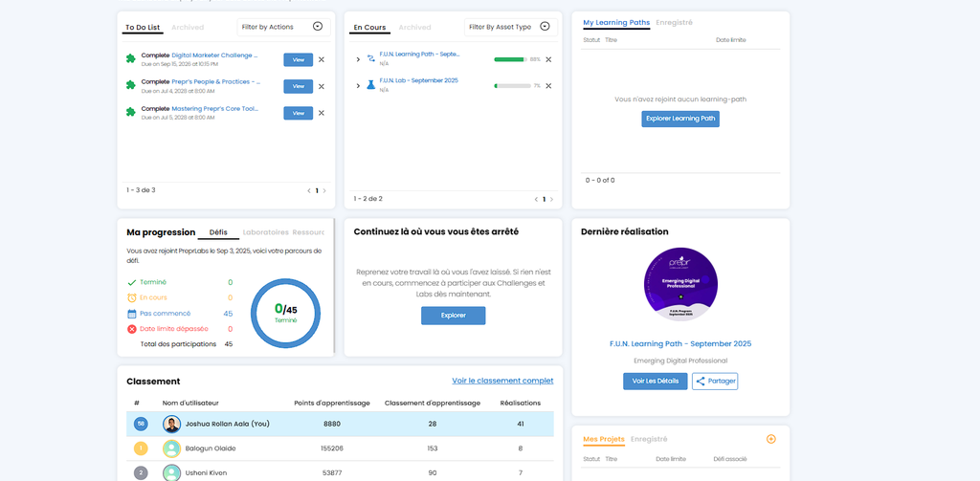Click share icon on Partager button
The width and height of the screenshot is (980, 481).
(x=701, y=381)
